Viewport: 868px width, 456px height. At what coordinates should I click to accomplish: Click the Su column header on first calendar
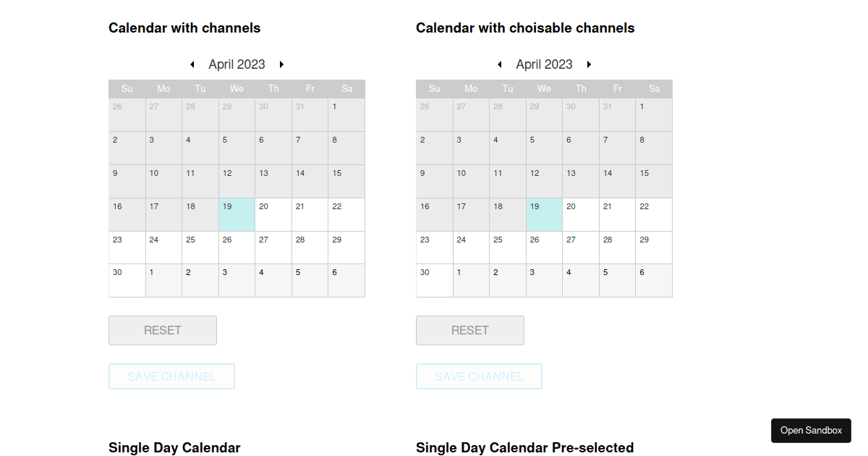click(x=127, y=88)
